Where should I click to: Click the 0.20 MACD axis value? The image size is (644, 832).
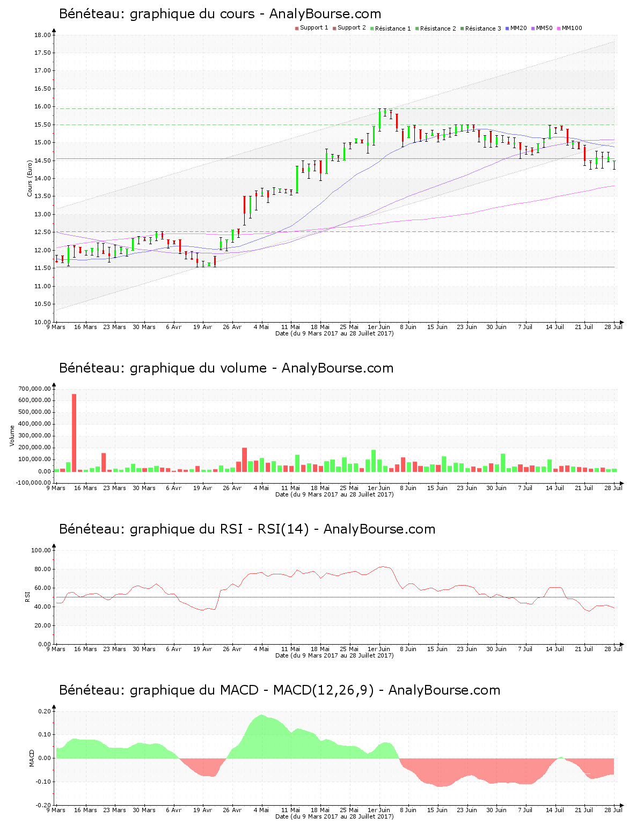coord(44,711)
